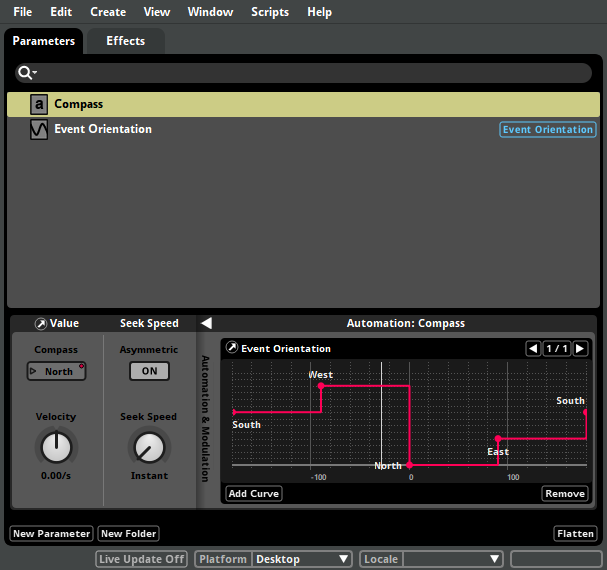The image size is (607, 570).
Task: Open the Compass North value dropdown
Action: point(56,372)
